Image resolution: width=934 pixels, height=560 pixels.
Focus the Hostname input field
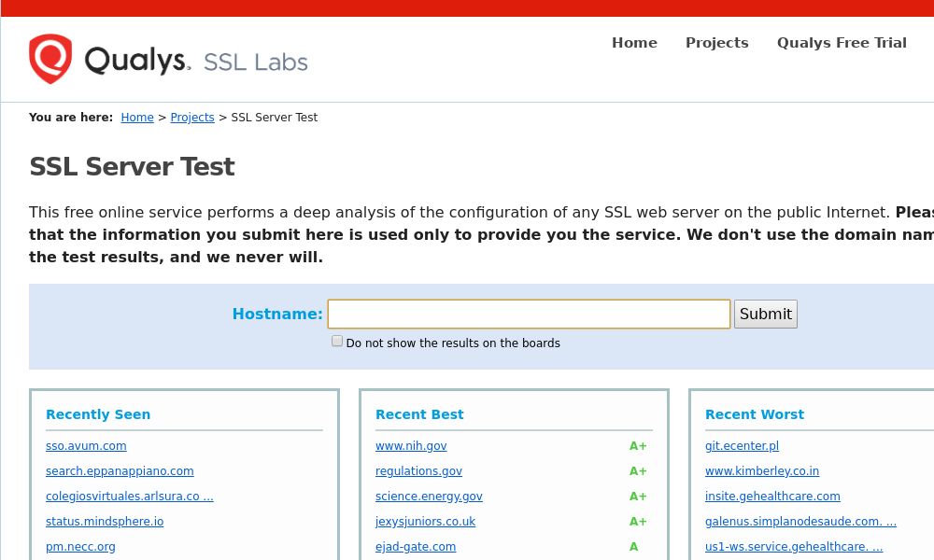tap(529, 315)
